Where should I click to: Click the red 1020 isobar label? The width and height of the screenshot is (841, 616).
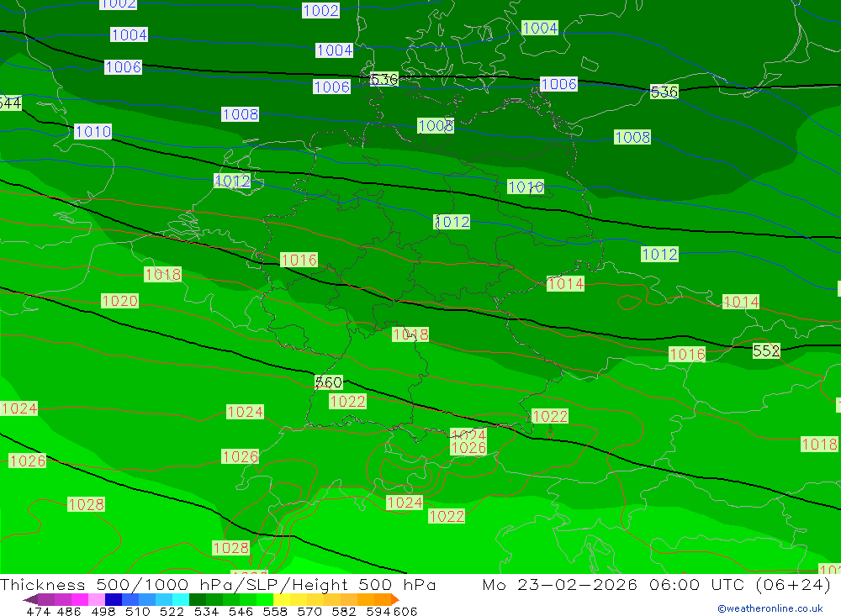119,301
